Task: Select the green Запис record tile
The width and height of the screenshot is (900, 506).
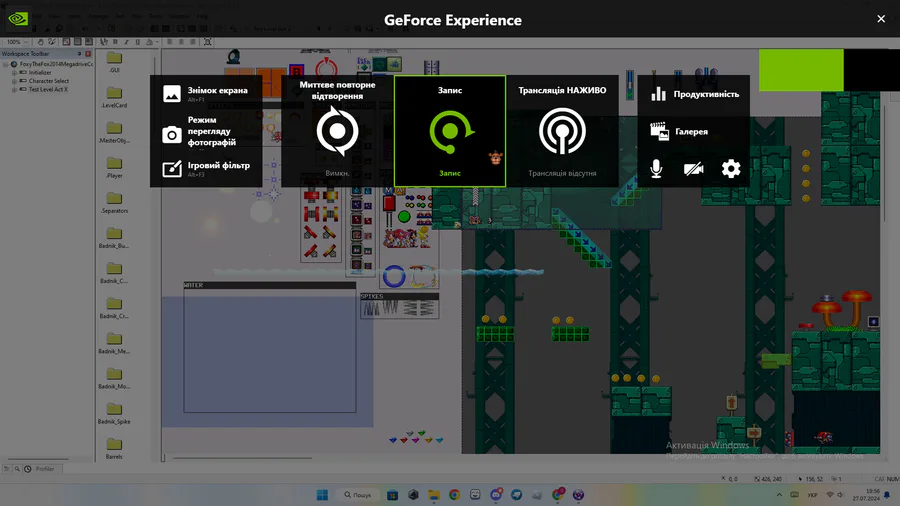Action: pyautogui.click(x=450, y=131)
